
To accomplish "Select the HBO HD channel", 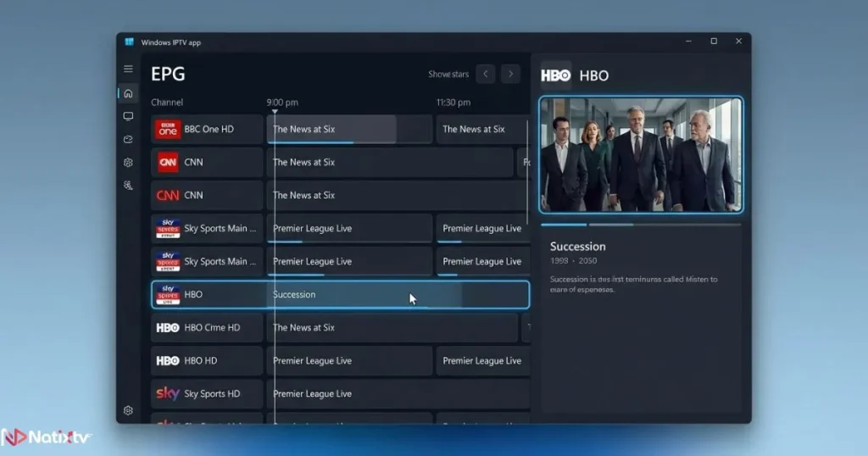I will click(x=207, y=361).
